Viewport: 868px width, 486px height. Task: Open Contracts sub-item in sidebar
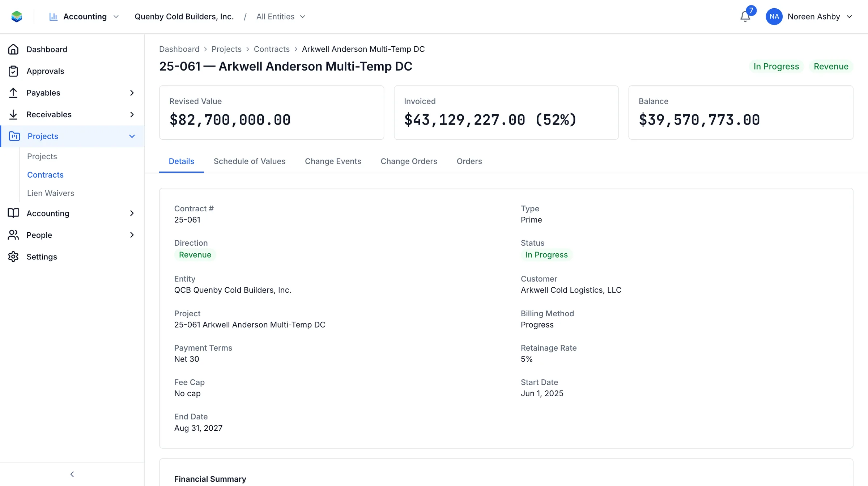point(45,175)
